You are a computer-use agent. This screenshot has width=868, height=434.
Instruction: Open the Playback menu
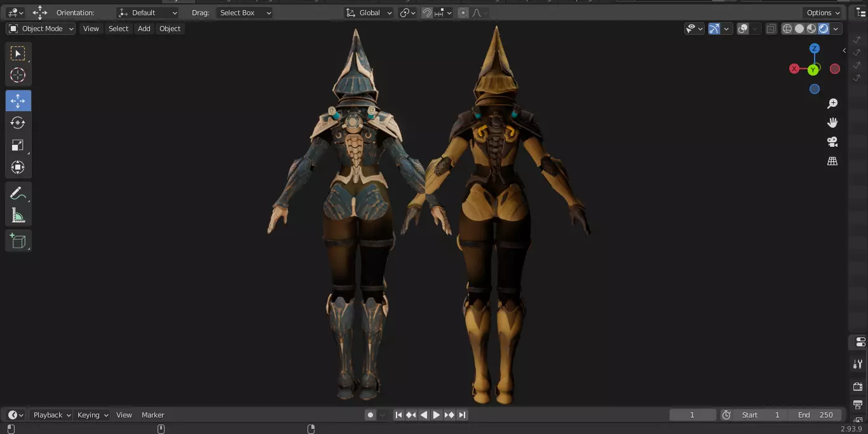(51, 415)
